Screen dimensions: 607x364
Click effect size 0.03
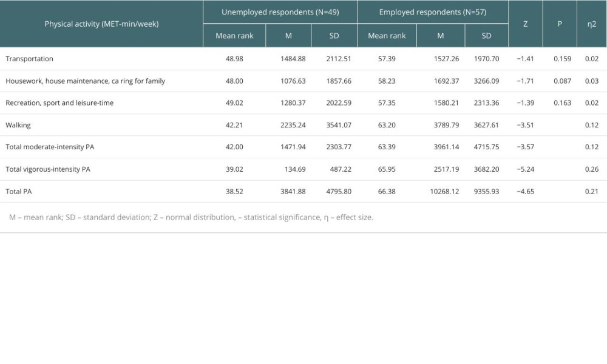click(592, 81)
